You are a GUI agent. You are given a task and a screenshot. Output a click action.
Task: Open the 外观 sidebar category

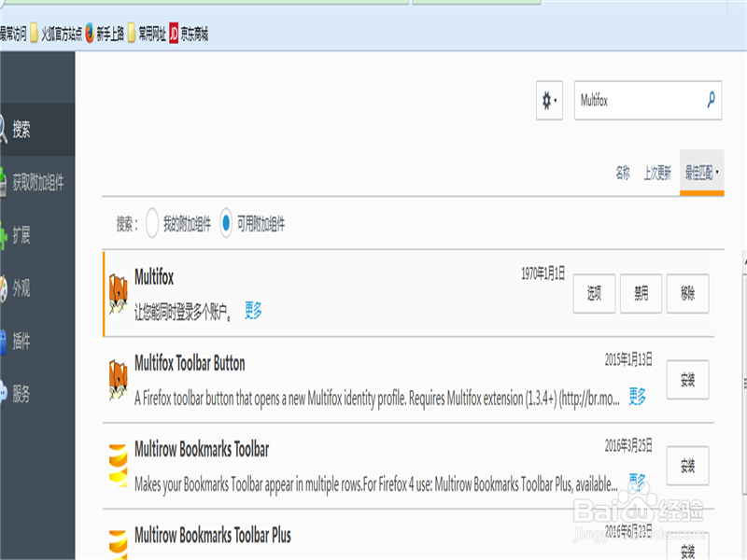37,288
